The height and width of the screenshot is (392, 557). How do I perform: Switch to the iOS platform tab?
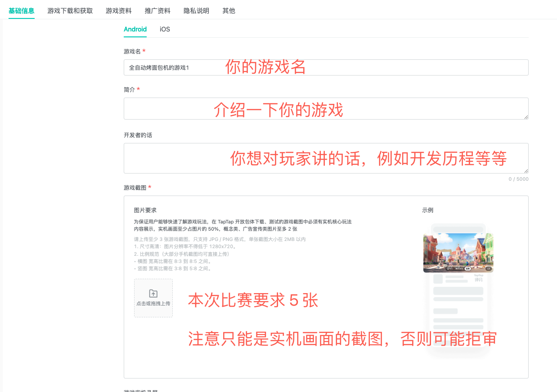click(165, 29)
